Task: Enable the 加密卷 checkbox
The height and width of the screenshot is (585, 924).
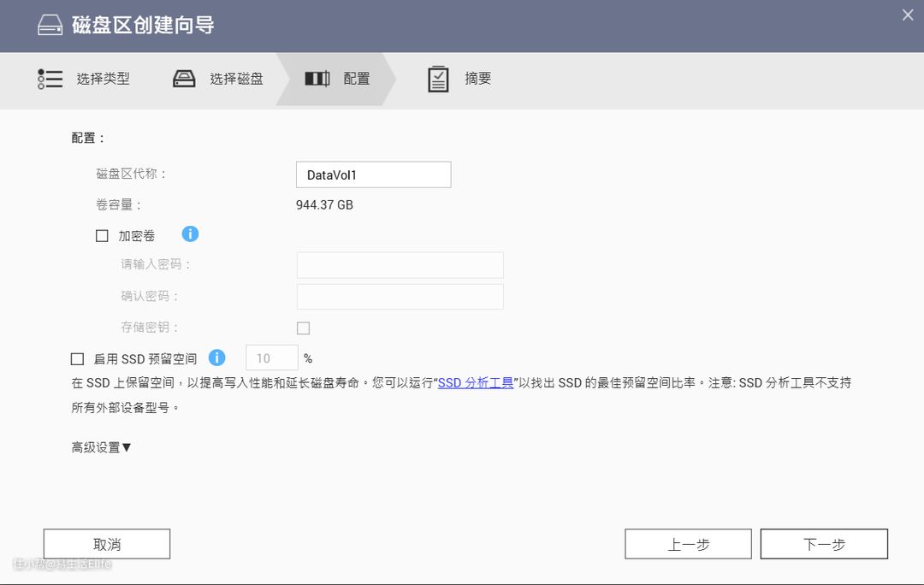Action: [x=102, y=236]
